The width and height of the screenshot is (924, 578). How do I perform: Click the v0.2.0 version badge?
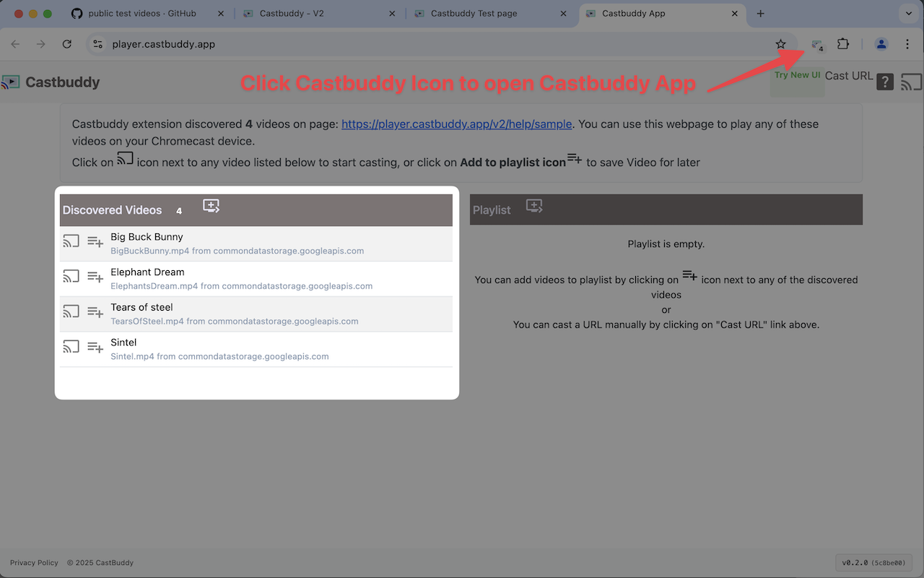873,563
